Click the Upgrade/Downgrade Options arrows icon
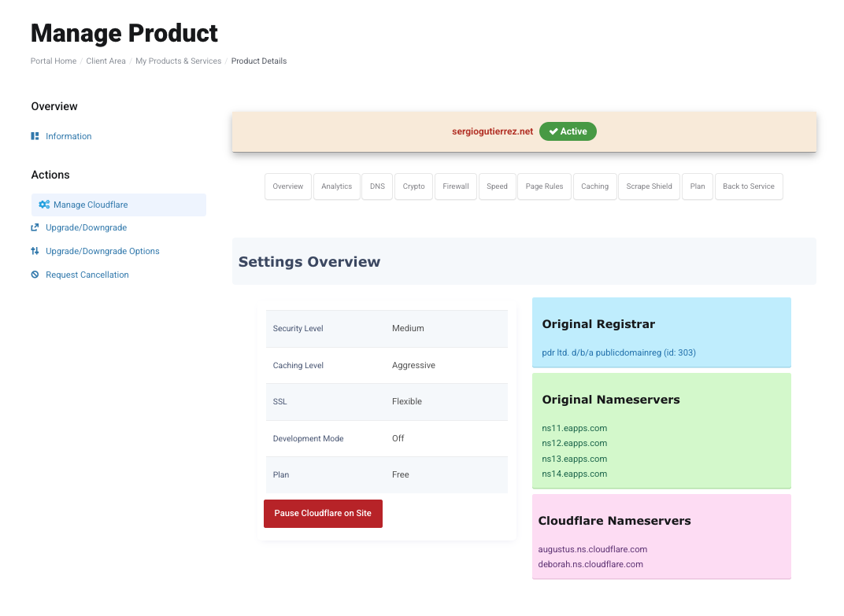Viewport: 844px width, 616px height. coord(35,251)
